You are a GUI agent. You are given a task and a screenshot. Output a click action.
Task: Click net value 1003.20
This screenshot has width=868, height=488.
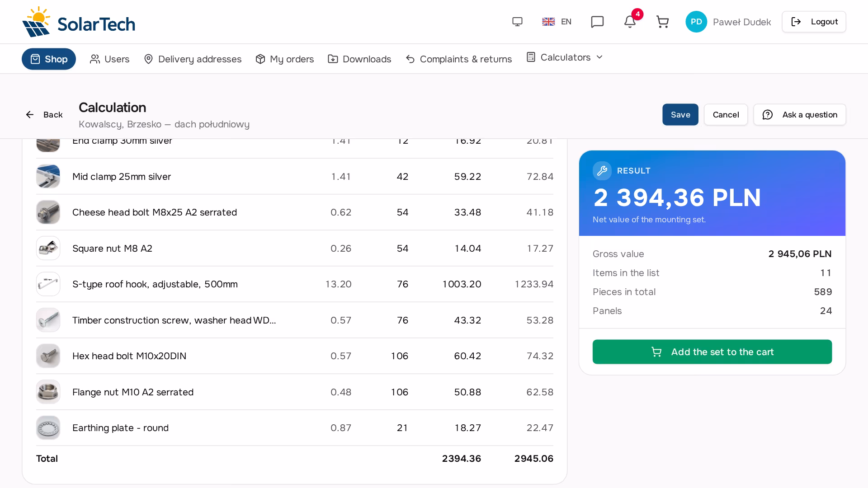tap(462, 284)
